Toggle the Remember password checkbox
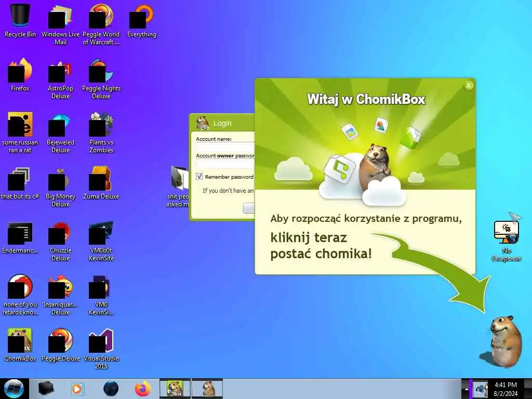This screenshot has width=532, height=399. (x=199, y=177)
